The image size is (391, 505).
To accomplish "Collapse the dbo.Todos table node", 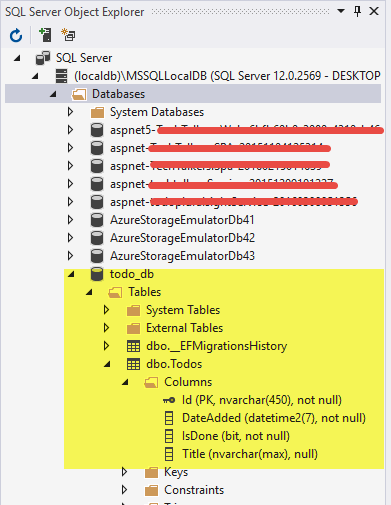I will tap(107, 364).
